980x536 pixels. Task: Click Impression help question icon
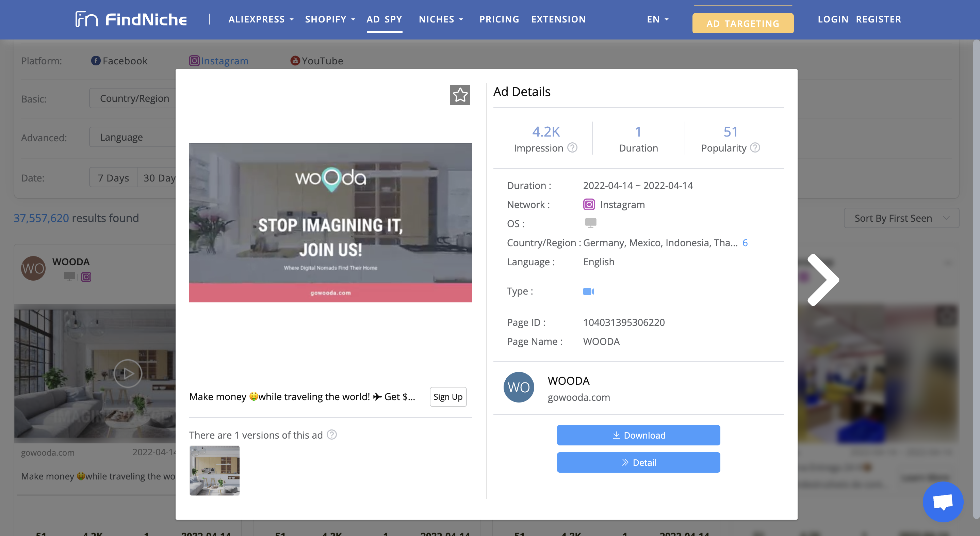coord(572,148)
